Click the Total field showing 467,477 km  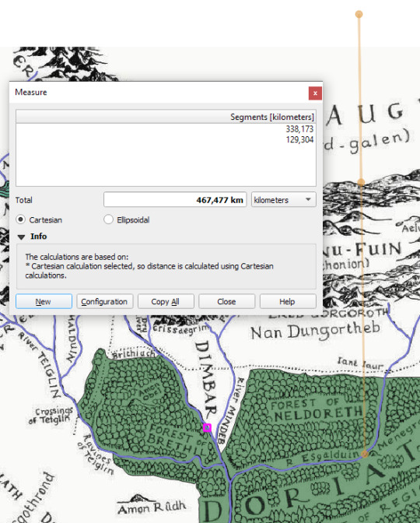[175, 200]
